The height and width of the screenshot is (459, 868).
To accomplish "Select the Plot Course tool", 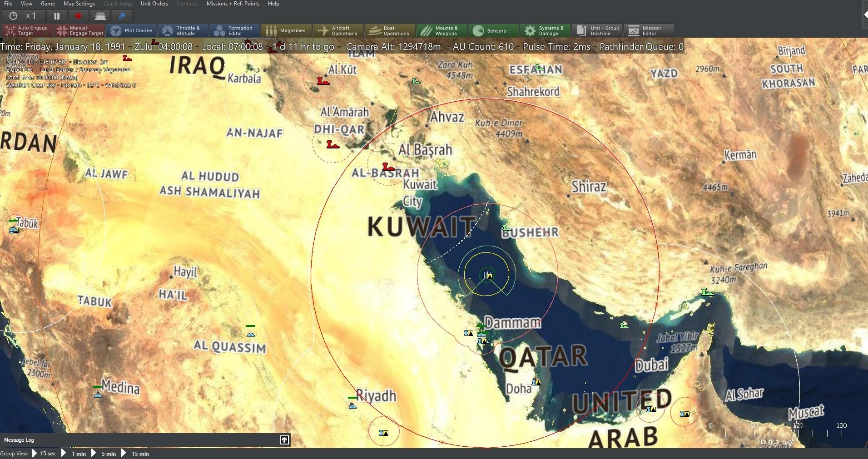I will click(132, 30).
